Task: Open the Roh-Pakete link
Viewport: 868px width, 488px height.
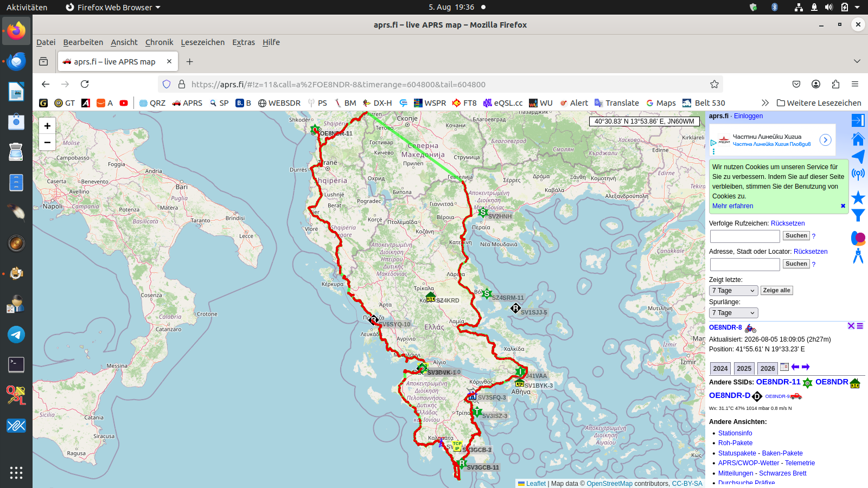Action: tap(735, 443)
